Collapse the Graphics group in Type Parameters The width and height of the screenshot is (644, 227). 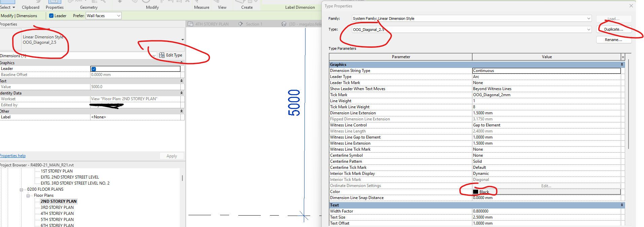[x=622, y=65]
